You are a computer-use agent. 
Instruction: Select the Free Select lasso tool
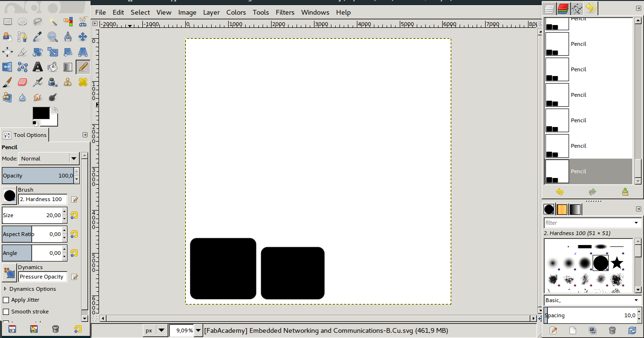point(38,22)
